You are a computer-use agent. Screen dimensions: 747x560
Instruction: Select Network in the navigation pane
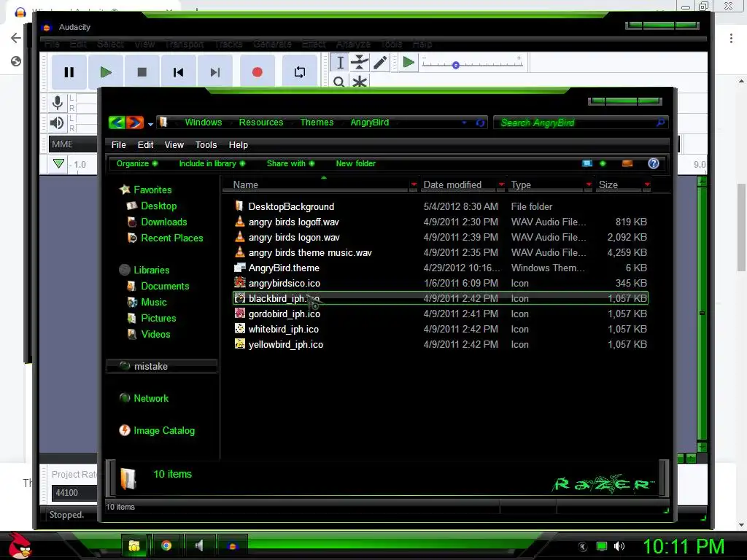pyautogui.click(x=151, y=398)
